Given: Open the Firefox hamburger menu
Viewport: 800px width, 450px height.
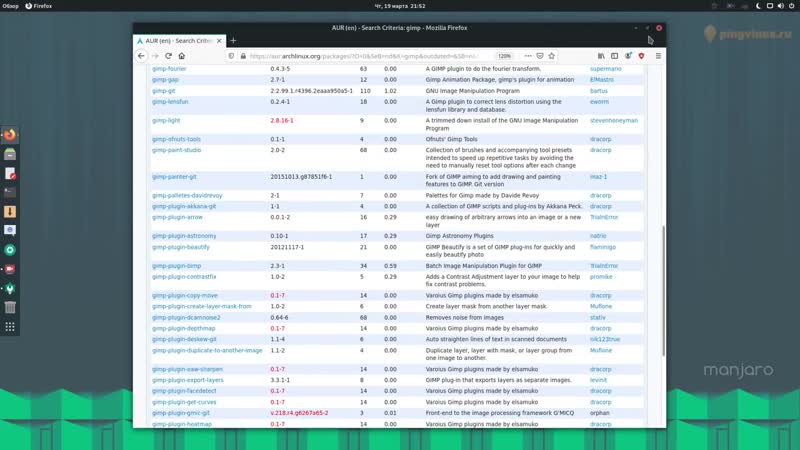Looking at the screenshot, I should pyautogui.click(x=658, y=56).
